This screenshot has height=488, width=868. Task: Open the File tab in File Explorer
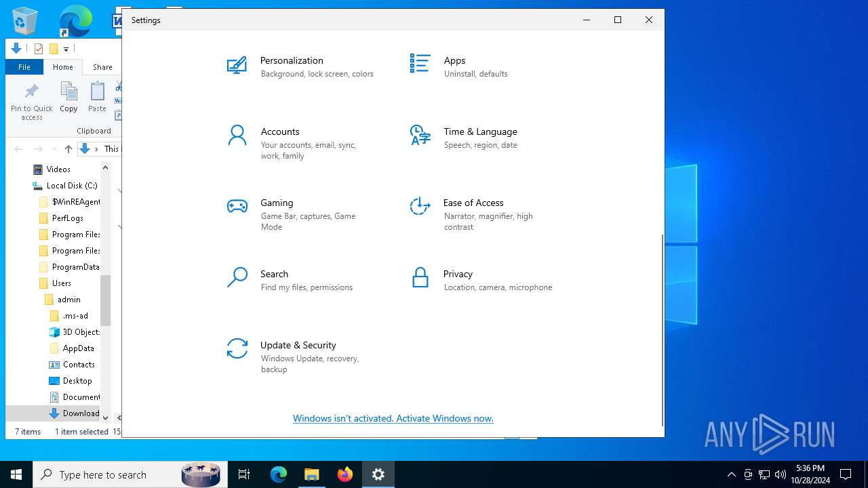tap(24, 67)
